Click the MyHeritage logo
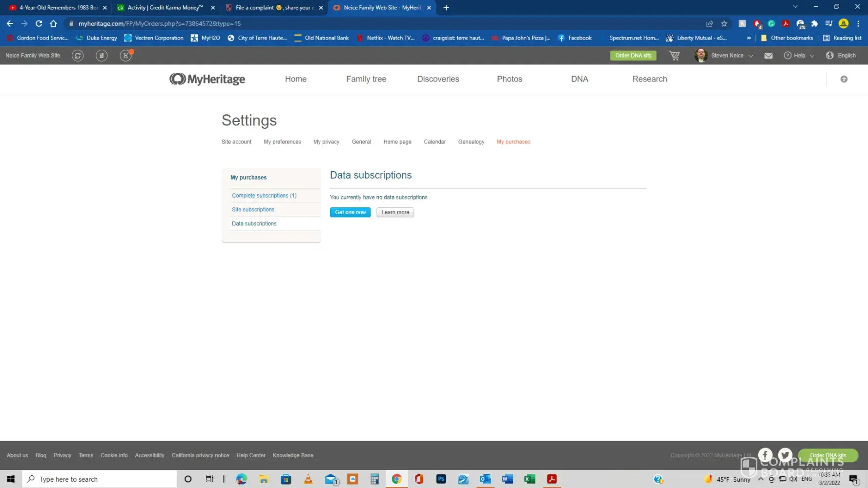This screenshot has height=488, width=868. pos(207,79)
